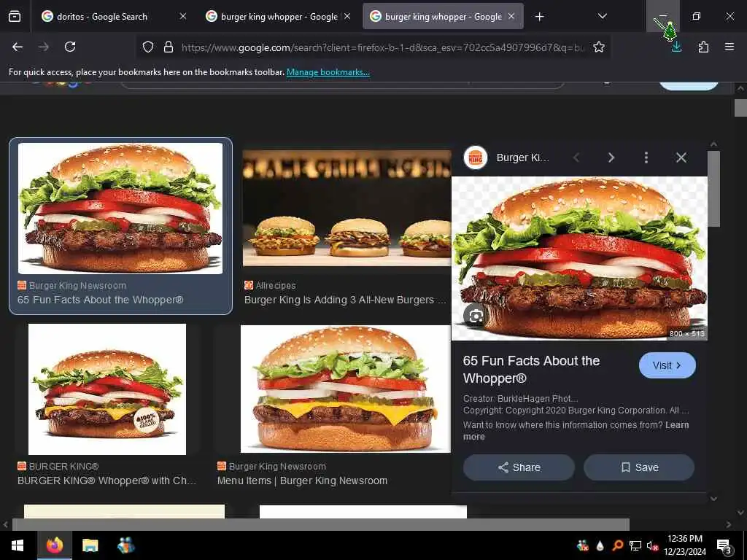Open 'BURGER KING® Whopper® with Ch...' title

tap(107, 481)
